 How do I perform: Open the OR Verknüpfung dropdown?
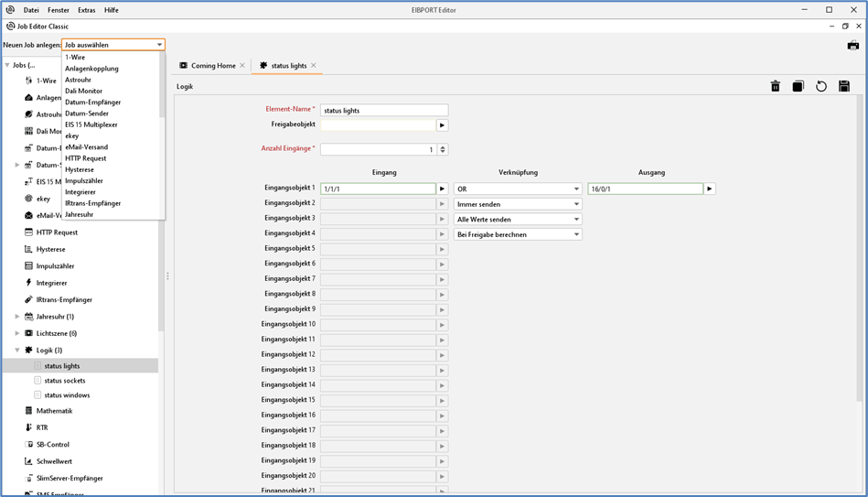[x=518, y=189]
